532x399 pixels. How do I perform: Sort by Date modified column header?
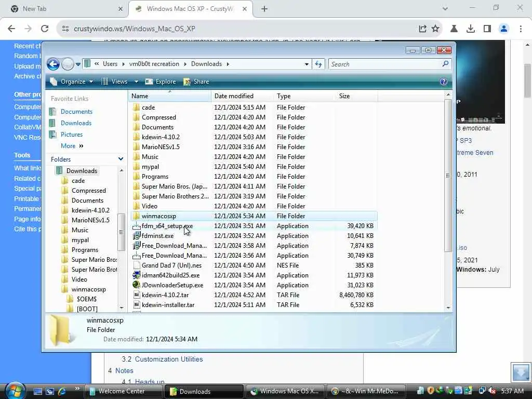click(x=242, y=96)
